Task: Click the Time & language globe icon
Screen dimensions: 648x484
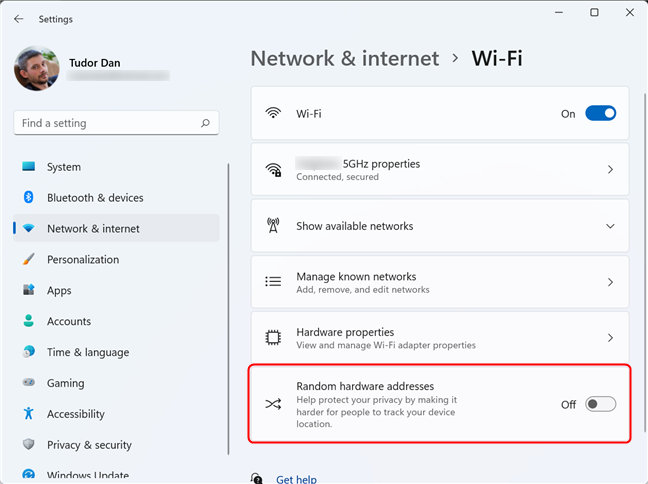Action: [29, 352]
